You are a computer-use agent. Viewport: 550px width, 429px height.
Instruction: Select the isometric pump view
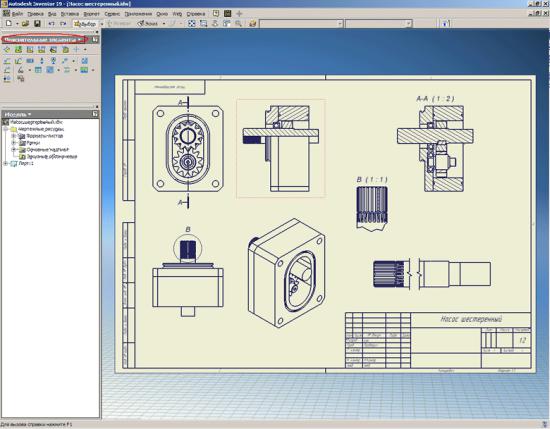point(286,273)
